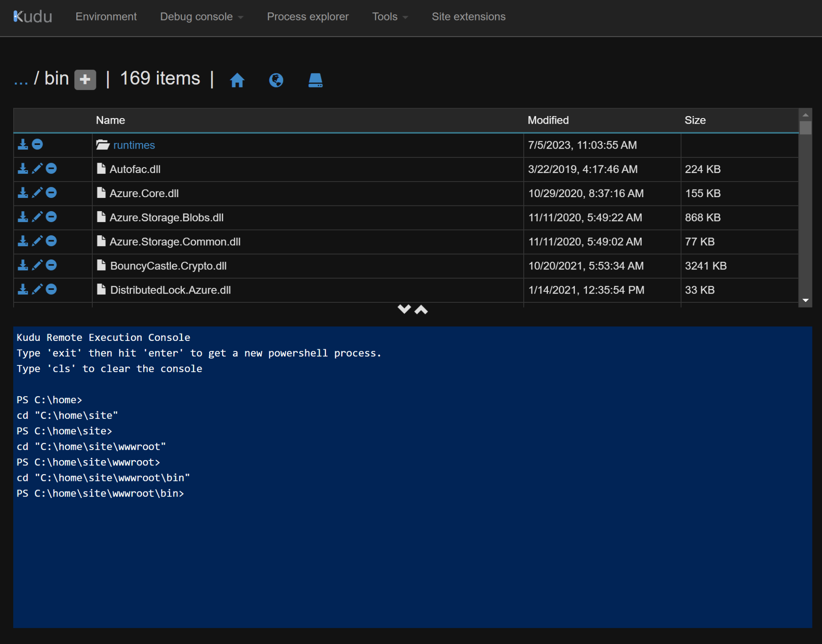Open the Tools dropdown menu

(390, 16)
